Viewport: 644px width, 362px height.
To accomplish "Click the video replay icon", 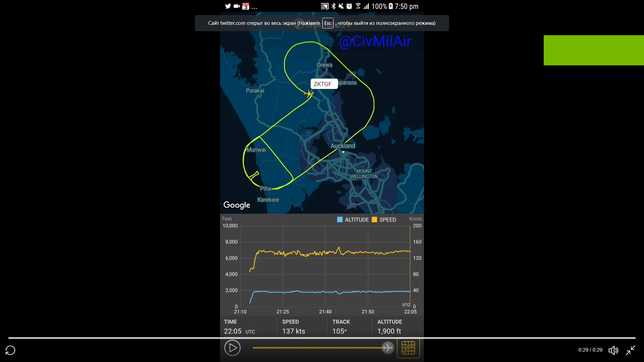I will [10, 350].
